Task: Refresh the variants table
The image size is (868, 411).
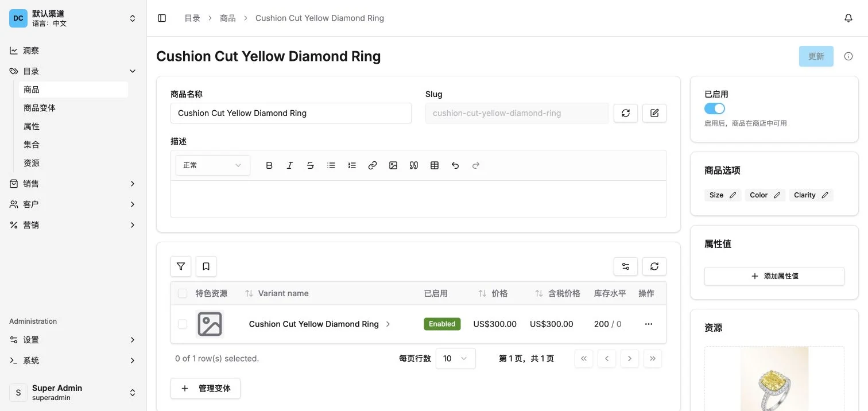Action: pyautogui.click(x=654, y=266)
